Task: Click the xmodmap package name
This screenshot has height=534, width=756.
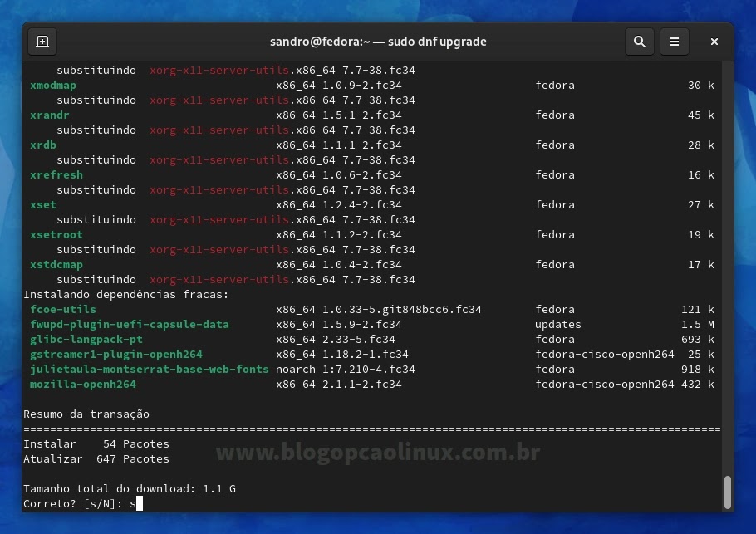Action: tap(53, 86)
